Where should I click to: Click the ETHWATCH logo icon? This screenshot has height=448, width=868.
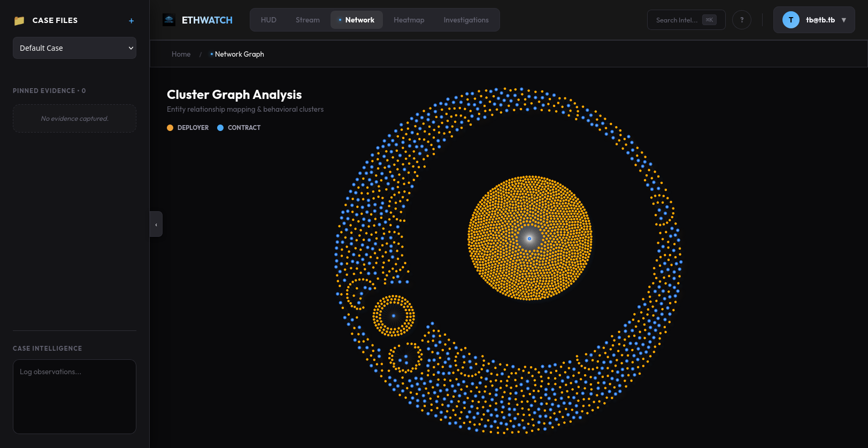click(169, 20)
